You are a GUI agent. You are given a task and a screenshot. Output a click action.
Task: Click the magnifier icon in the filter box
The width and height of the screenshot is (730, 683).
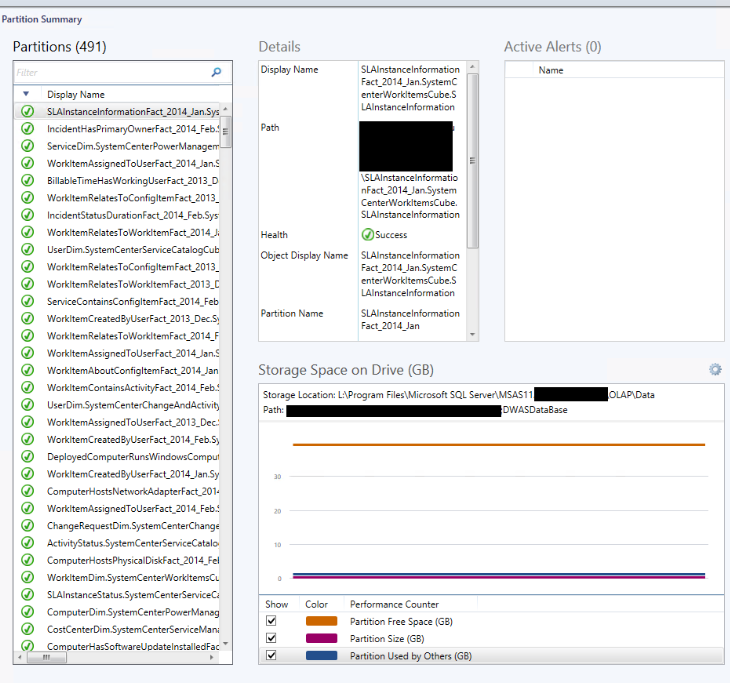tap(216, 73)
